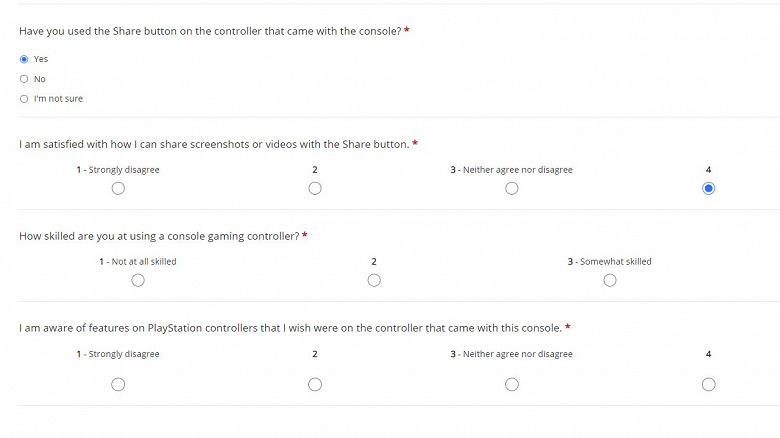780x438 pixels.
Task: Select 'Neither agree nor disagree' for PlayStation features
Action: click(x=512, y=384)
